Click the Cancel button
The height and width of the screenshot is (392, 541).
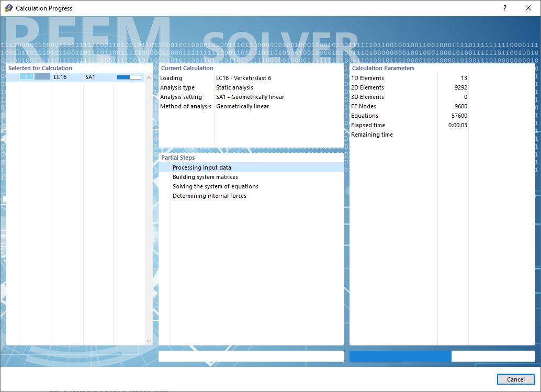point(516,379)
